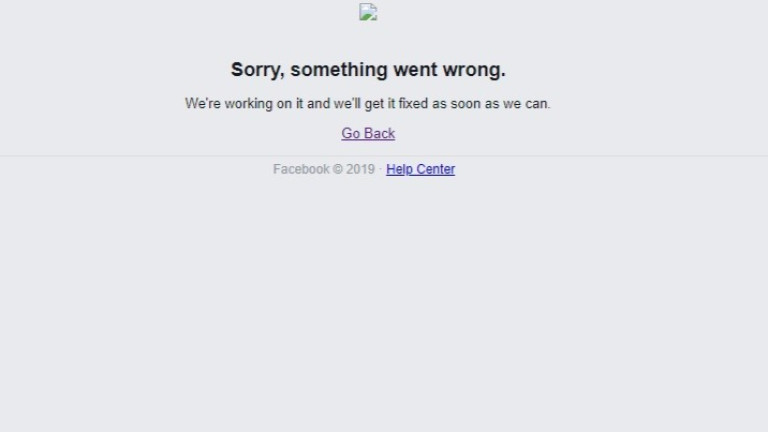Click the word 'Help' in footer link

399,169
